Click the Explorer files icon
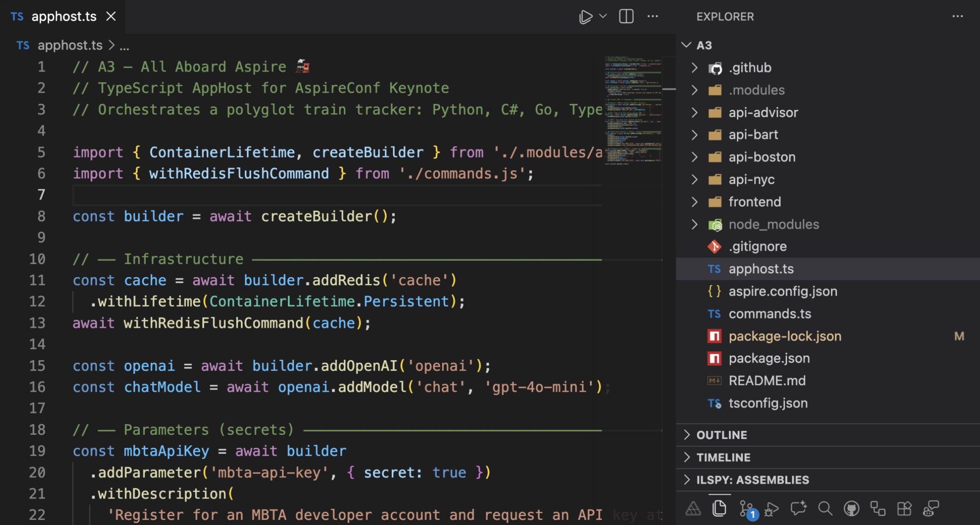This screenshot has height=525, width=980. point(720,508)
